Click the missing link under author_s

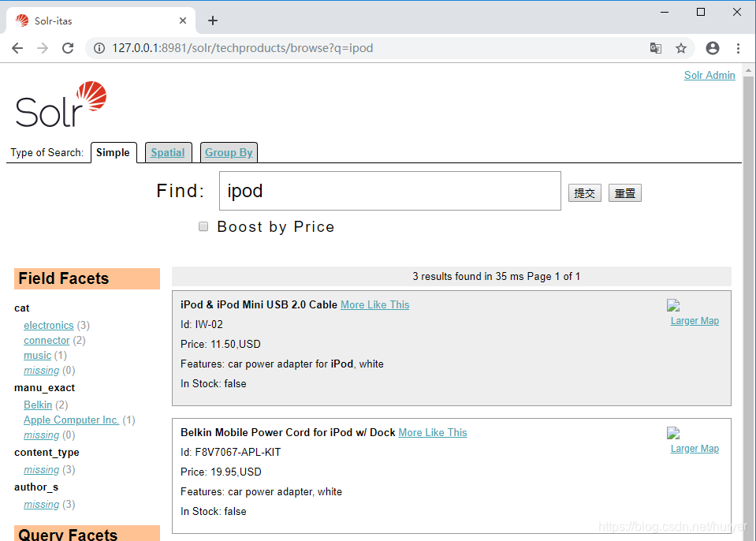[42, 505]
